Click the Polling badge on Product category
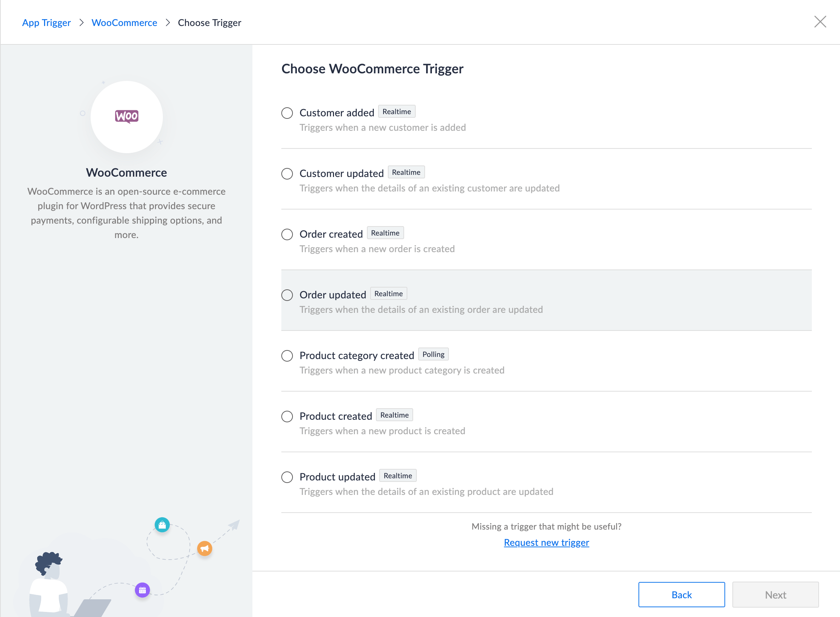The height and width of the screenshot is (617, 840). 433,354
